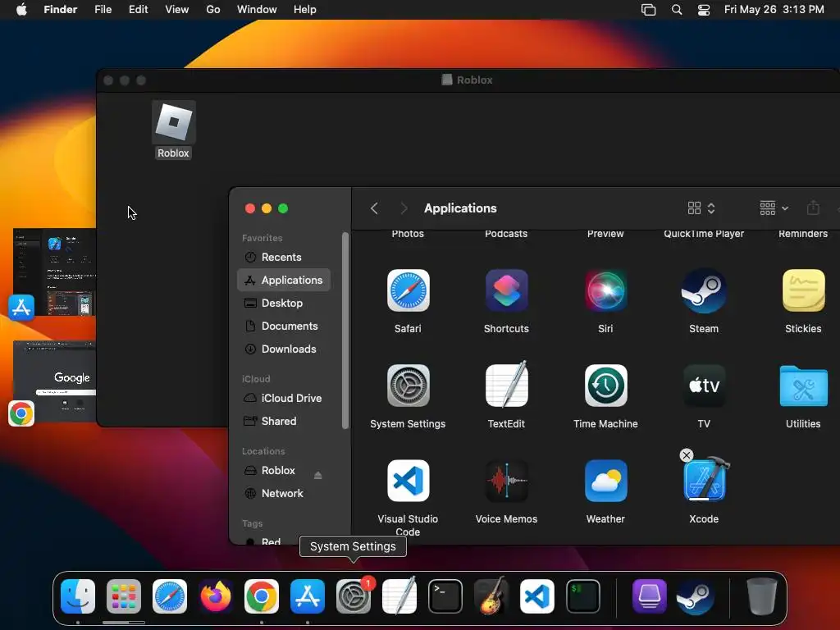The height and width of the screenshot is (630, 840).
Task: Select Recents in the Finder sidebar
Action: [x=284, y=257]
